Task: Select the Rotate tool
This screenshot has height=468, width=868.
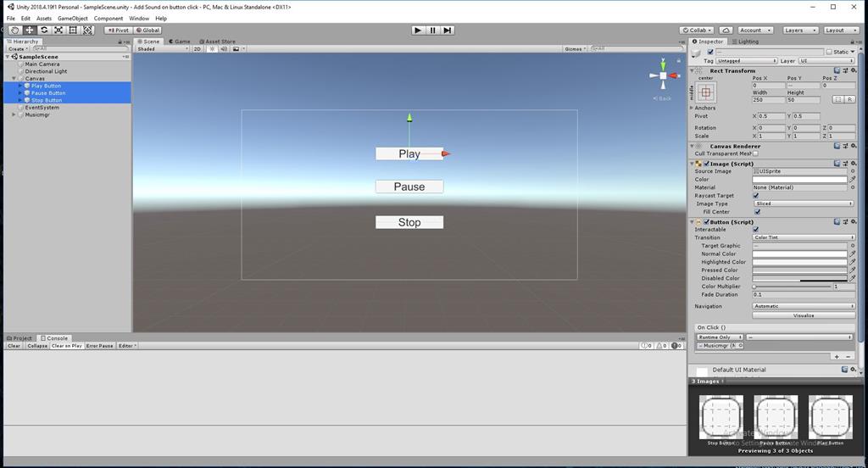Action: pyautogui.click(x=44, y=30)
